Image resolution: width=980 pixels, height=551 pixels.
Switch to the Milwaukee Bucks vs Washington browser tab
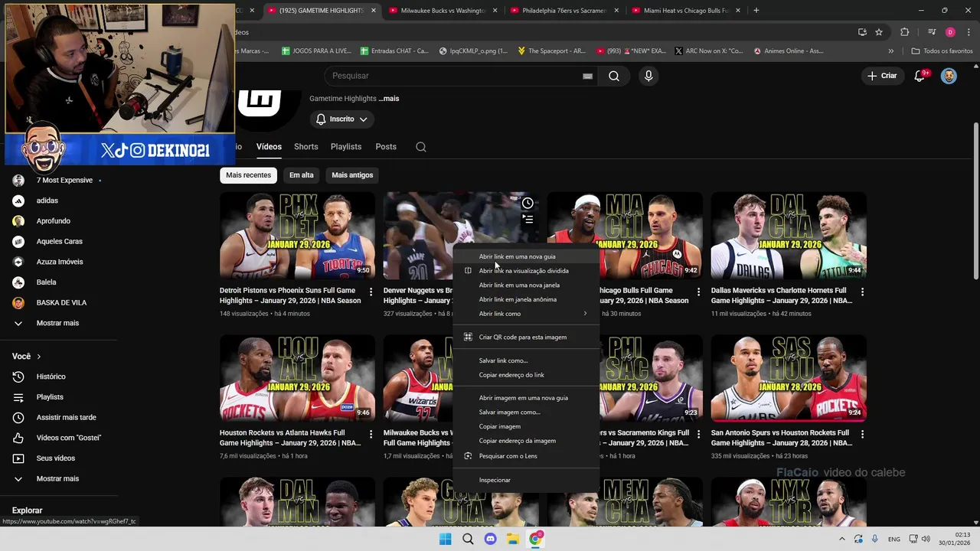[x=443, y=11]
